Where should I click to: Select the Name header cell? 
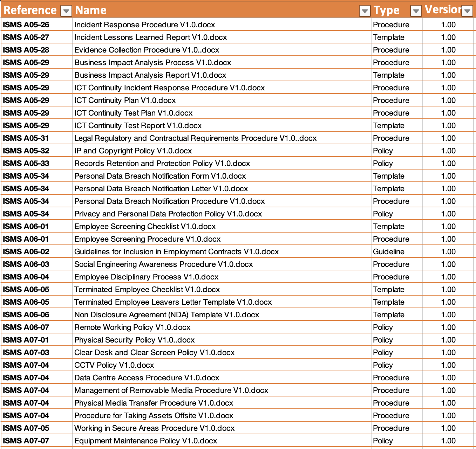tap(222, 10)
